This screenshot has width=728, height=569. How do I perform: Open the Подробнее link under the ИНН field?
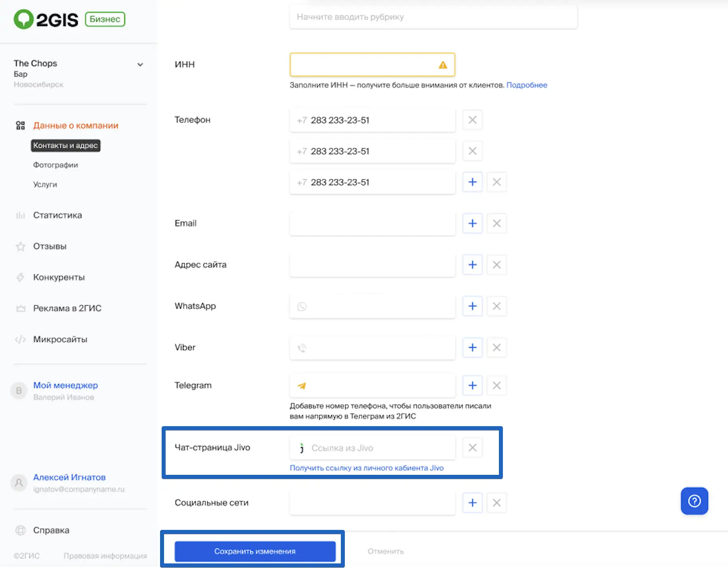pos(526,85)
